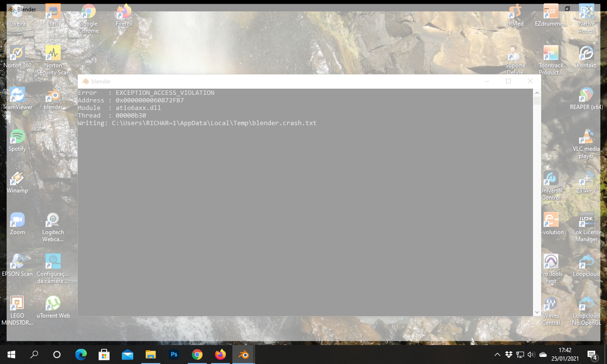Select the LEGO MINDSTORMS desktop shortcut
Image resolution: width=607 pixels, height=364 pixels.
click(18, 311)
